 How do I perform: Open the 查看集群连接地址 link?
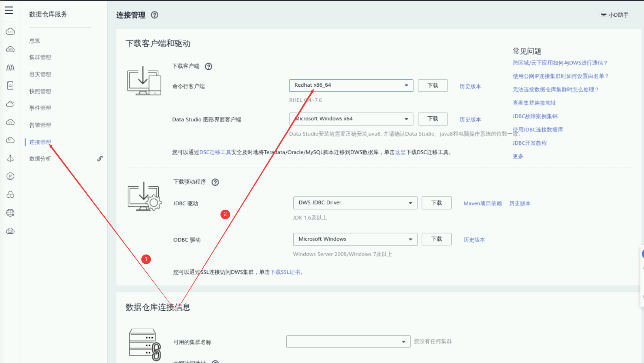(x=535, y=103)
